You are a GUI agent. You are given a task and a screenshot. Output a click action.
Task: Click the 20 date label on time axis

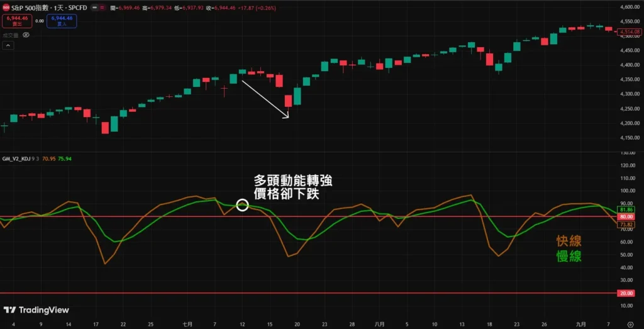(297, 324)
